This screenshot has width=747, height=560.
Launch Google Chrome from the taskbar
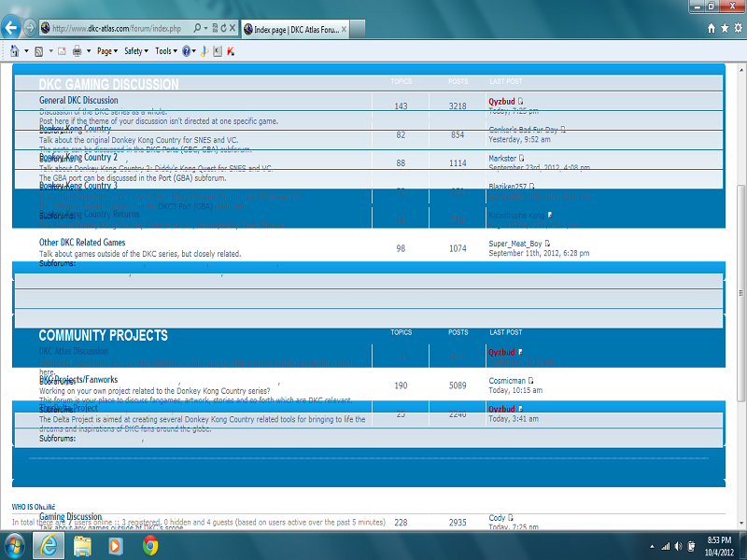coord(150,545)
